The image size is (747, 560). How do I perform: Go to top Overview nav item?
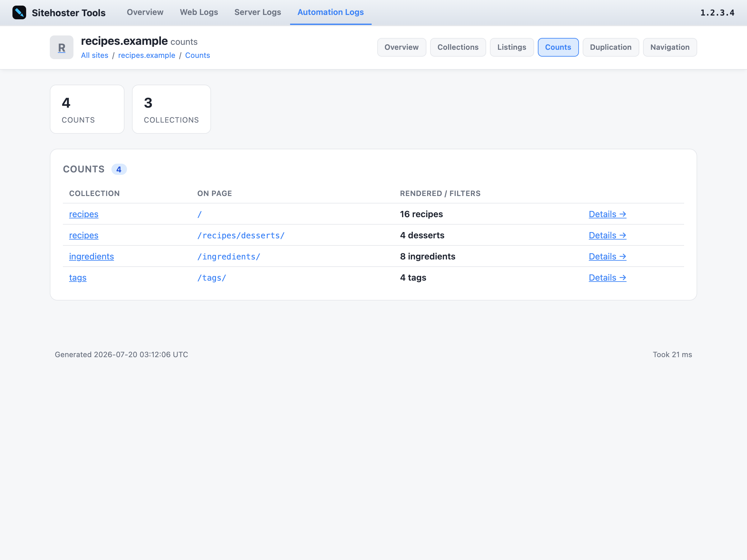coord(145,12)
